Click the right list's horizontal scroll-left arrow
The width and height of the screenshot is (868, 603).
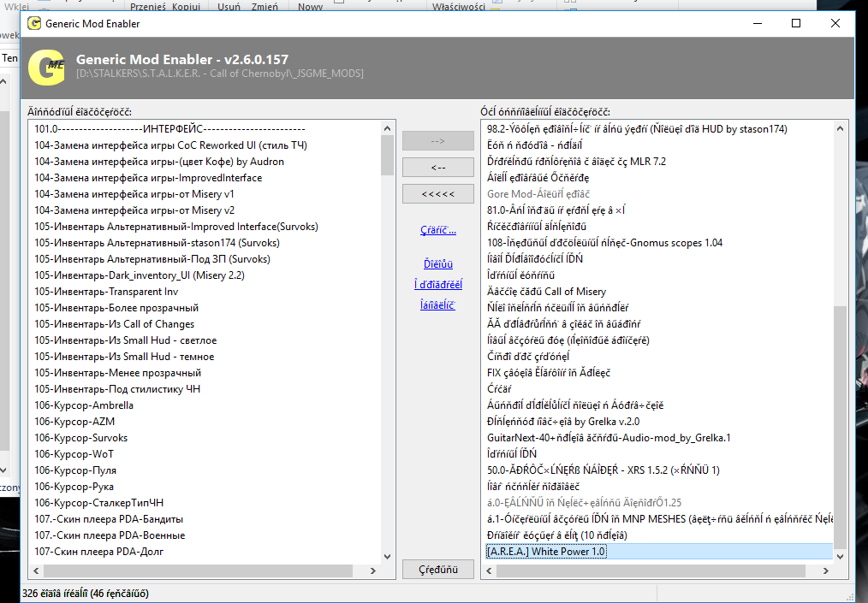coord(489,569)
